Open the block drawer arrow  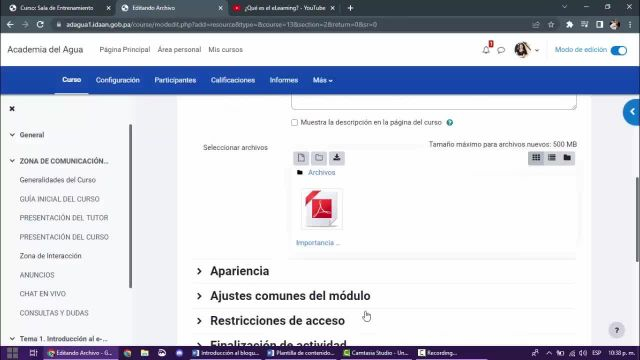(632, 112)
